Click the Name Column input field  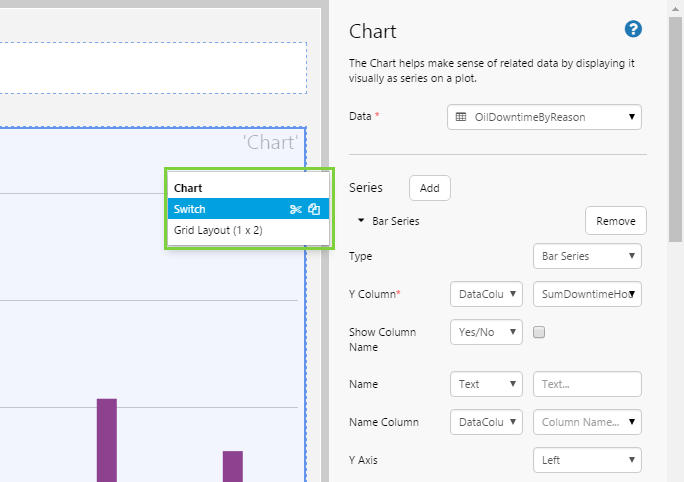[587, 422]
